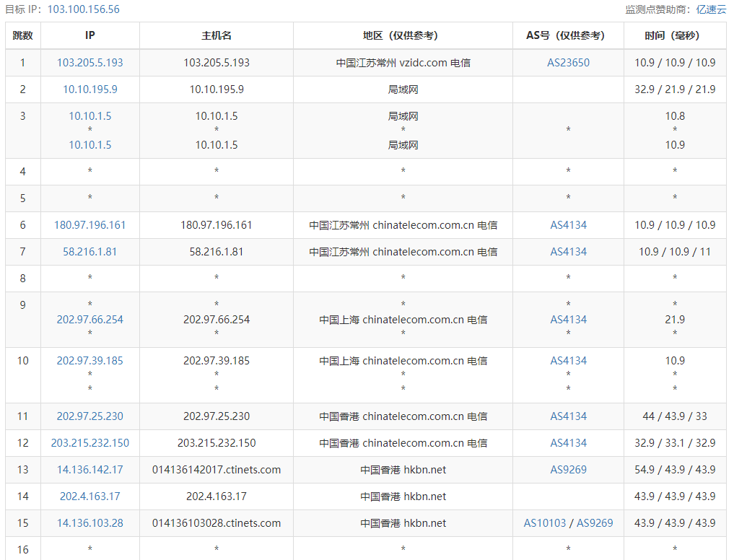The width and height of the screenshot is (734, 560).
Task: Select 局域网 region in hop 2 row
Action: (x=403, y=89)
